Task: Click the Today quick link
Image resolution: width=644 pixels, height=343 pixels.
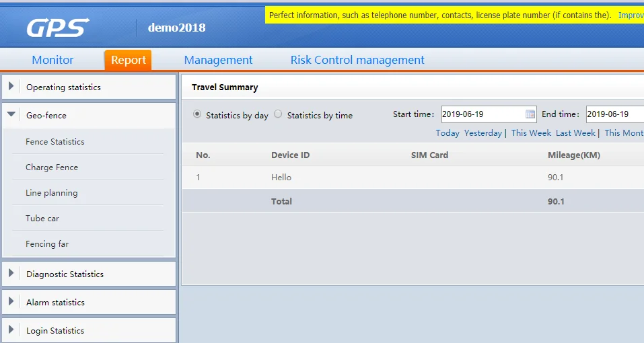Action: point(448,133)
